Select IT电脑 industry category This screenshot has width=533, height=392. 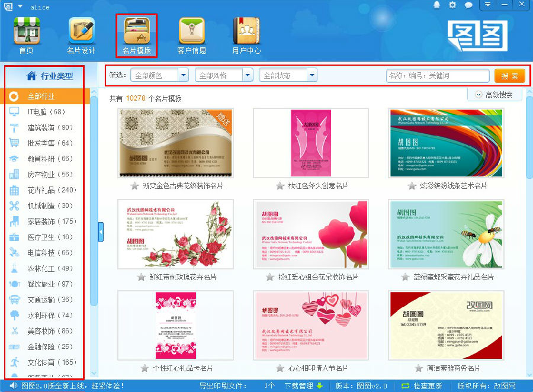point(46,111)
